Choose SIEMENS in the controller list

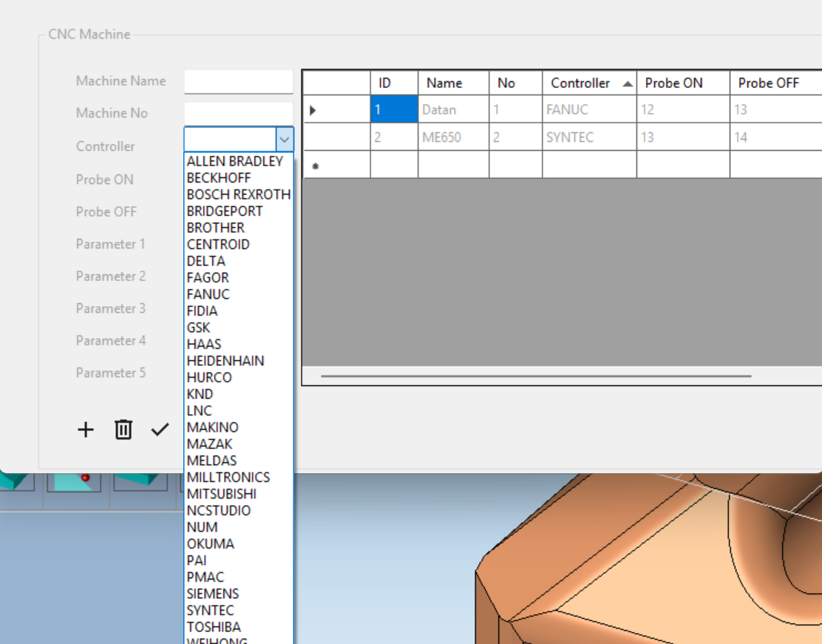pos(213,594)
